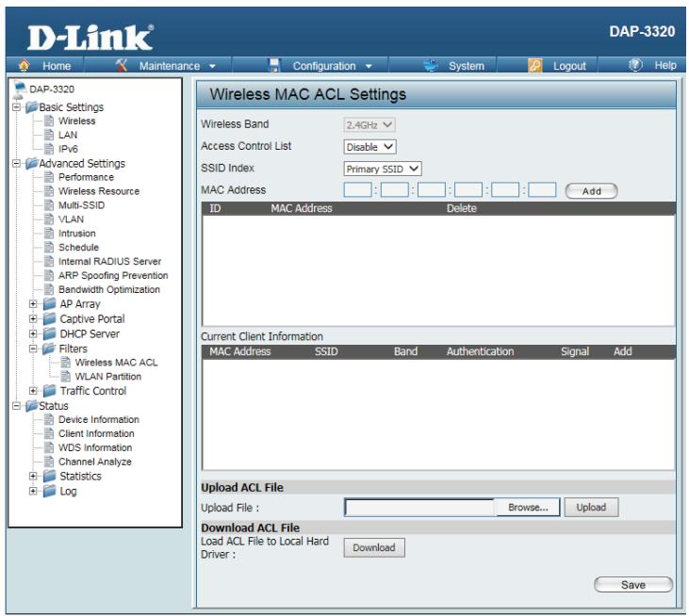This screenshot has height=616, width=689.
Task: Expand the Captive Portal tree node
Action: pyautogui.click(x=33, y=318)
